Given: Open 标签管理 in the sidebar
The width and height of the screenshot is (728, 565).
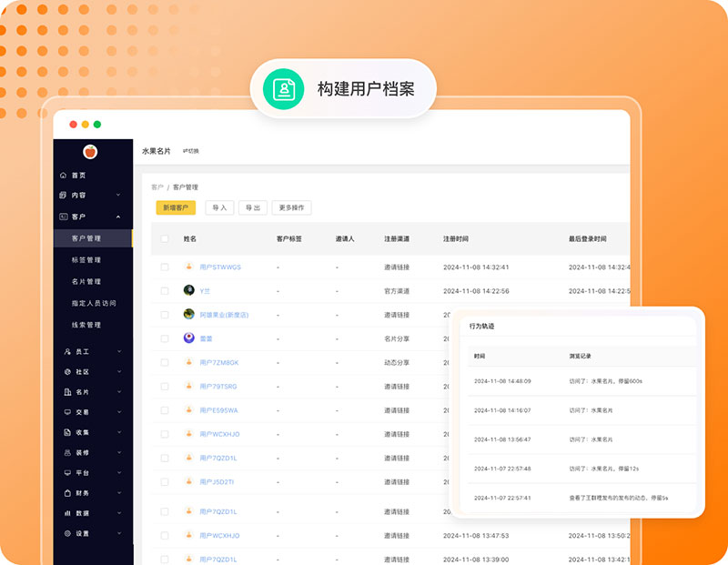Looking at the screenshot, I should pos(86,260).
